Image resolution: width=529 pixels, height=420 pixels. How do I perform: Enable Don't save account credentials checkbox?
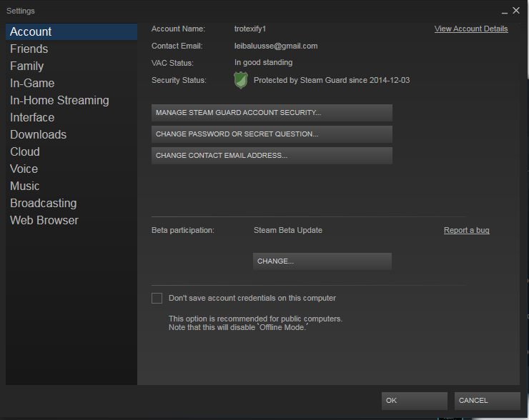click(157, 298)
